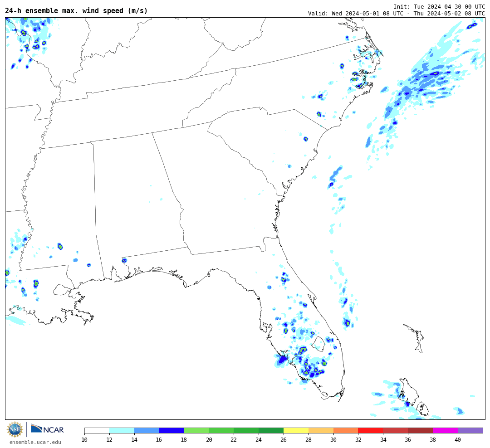Pick the purple above-40 m/s legend swatch
The height and width of the screenshot is (448, 490).
(470, 431)
